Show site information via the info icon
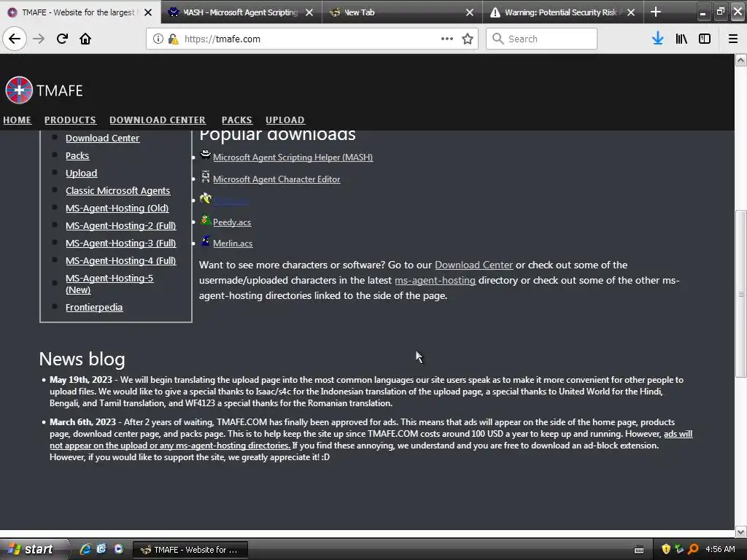The image size is (747, 560). 158,39
